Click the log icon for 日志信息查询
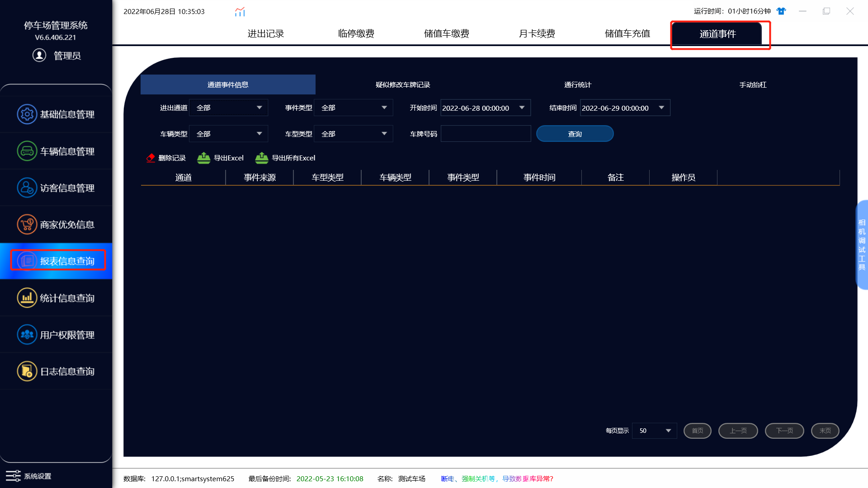Viewport: 868px width, 488px height. 27,371
